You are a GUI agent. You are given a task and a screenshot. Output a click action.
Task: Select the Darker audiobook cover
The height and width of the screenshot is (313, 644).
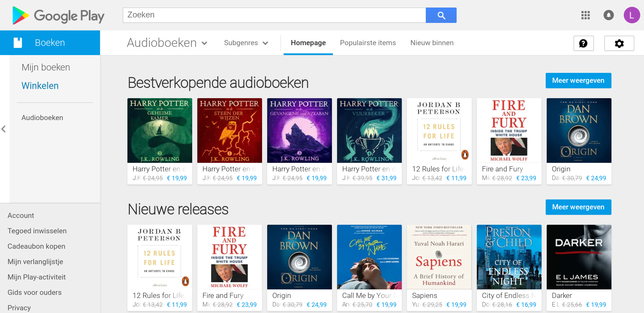[x=579, y=257]
